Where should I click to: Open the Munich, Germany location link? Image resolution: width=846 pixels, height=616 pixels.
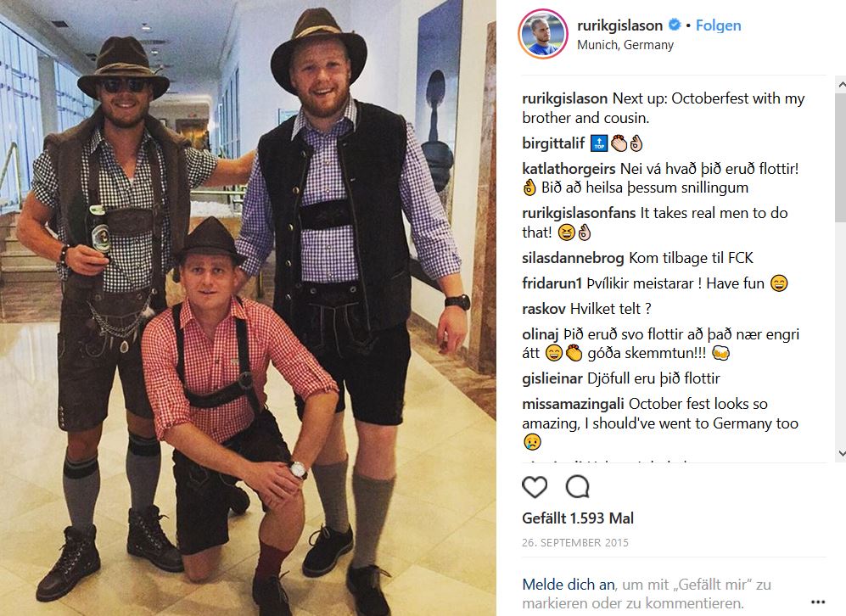pos(625,45)
